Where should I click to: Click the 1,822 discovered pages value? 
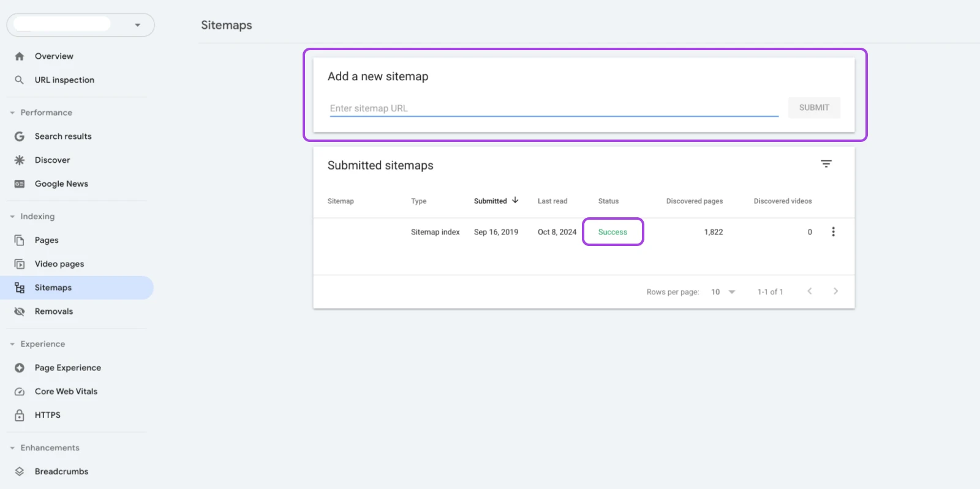[x=714, y=233]
